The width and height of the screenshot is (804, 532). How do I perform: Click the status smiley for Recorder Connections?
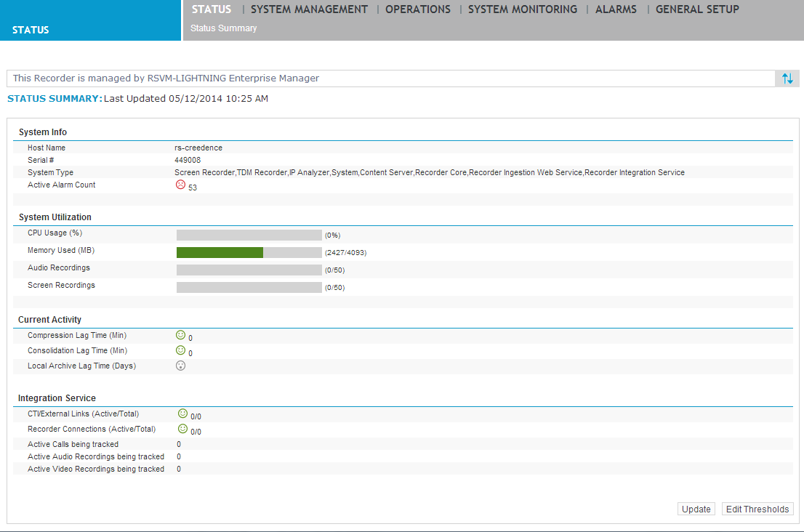click(x=182, y=428)
